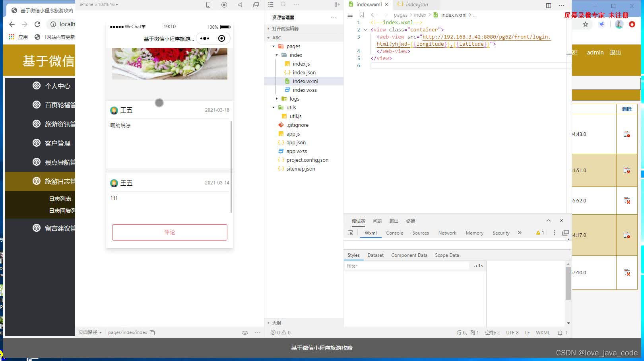Tap the 评论 button in the simulator

(x=170, y=232)
